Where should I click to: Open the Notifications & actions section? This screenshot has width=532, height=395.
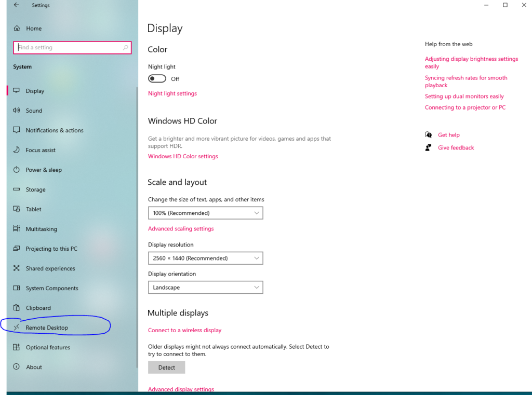[55, 130]
